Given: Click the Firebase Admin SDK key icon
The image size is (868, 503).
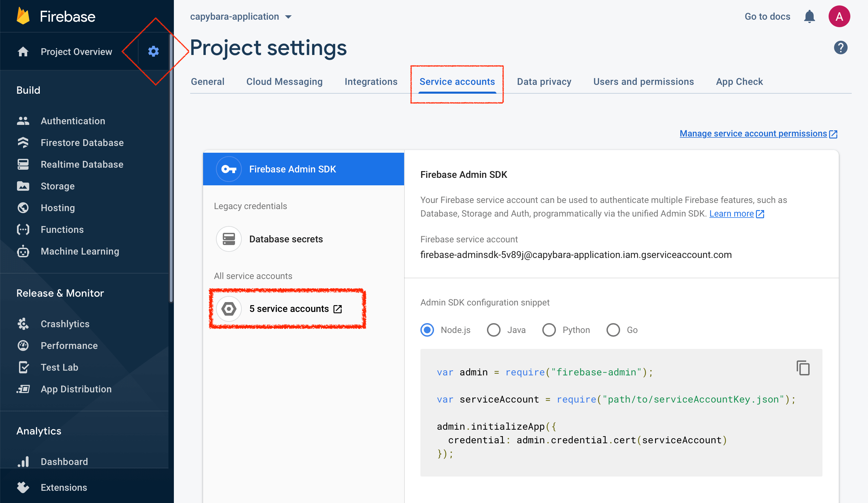Looking at the screenshot, I should pyautogui.click(x=228, y=169).
